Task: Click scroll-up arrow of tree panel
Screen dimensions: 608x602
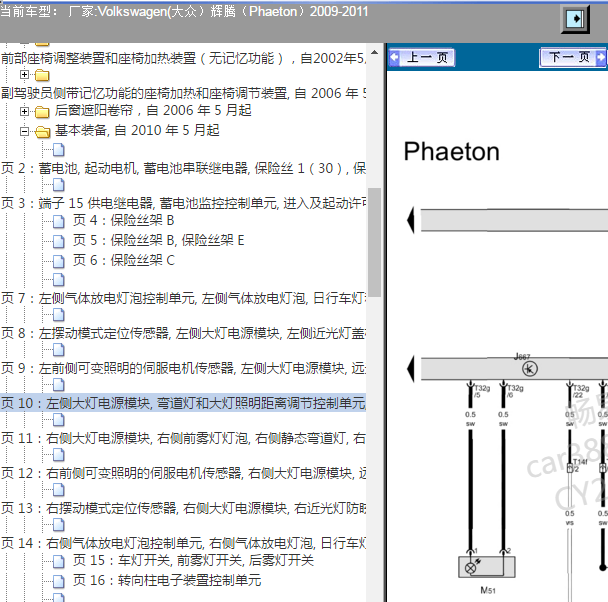Action: pyautogui.click(x=374, y=52)
